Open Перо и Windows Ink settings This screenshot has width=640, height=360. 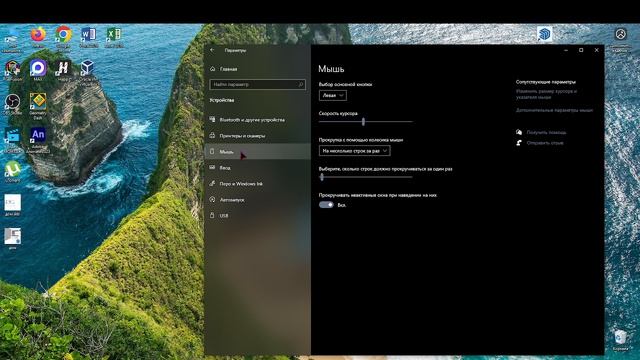click(x=257, y=184)
